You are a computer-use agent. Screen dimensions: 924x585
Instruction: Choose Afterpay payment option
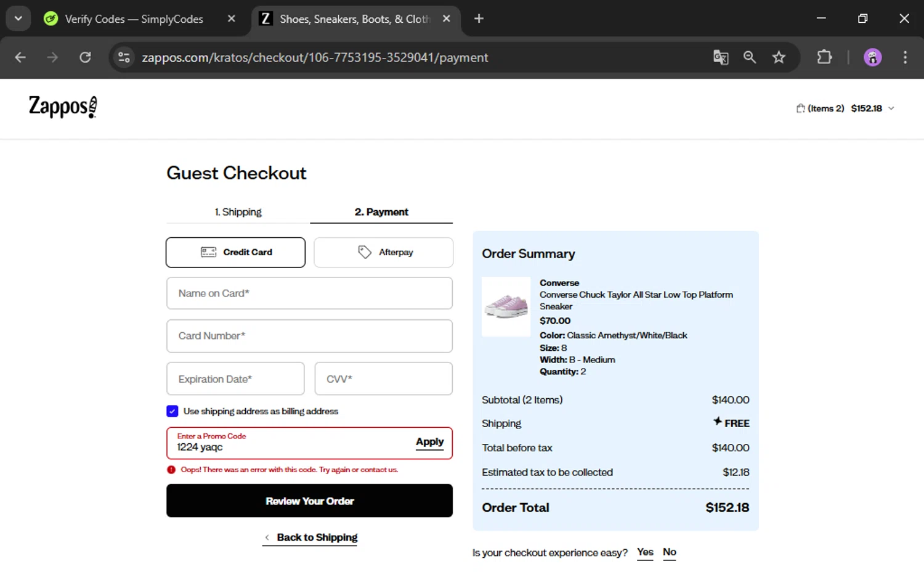pyautogui.click(x=383, y=252)
